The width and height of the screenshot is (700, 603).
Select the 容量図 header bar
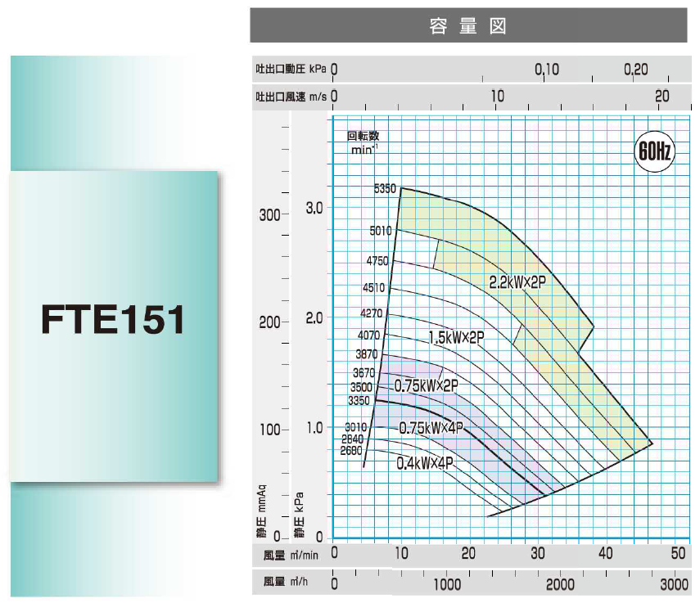[x=467, y=27]
